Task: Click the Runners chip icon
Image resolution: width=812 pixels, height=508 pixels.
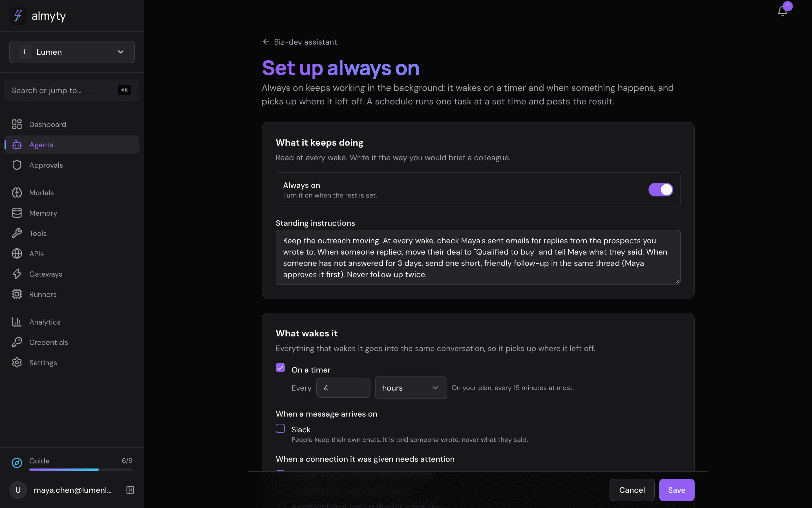Action: [17, 294]
